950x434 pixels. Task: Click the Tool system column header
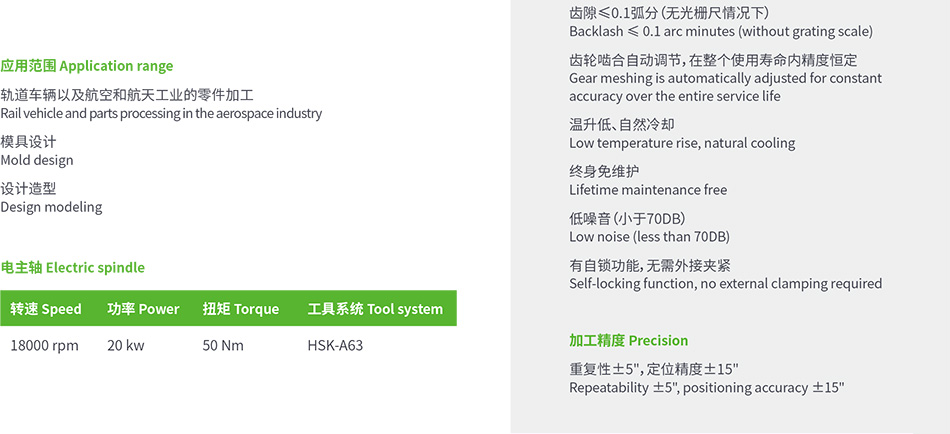(x=376, y=309)
